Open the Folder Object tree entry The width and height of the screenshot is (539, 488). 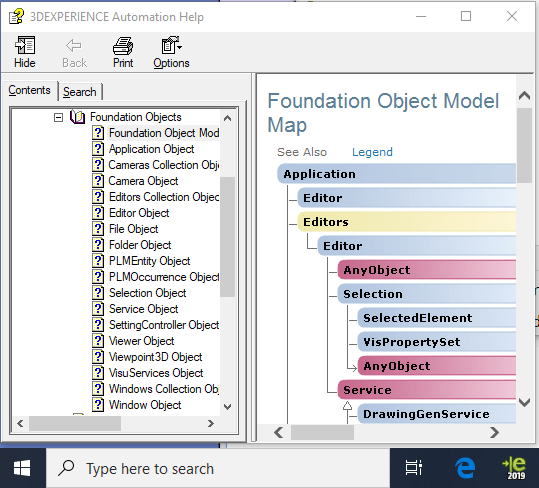point(140,245)
